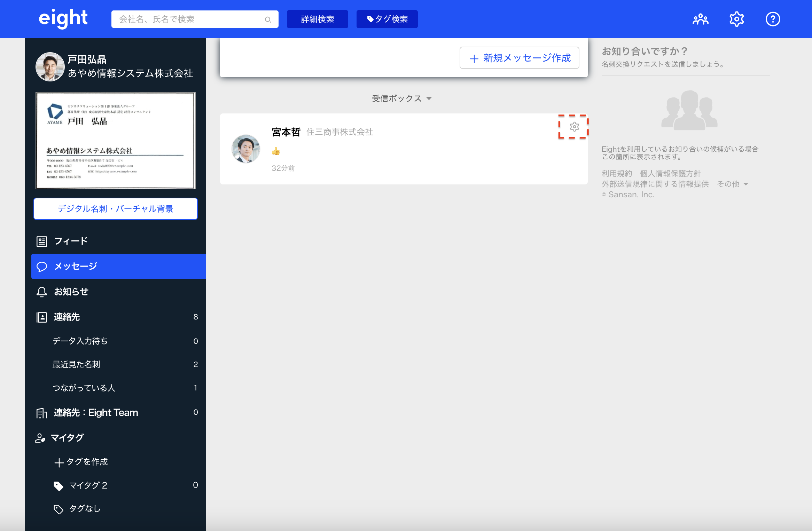The image size is (812, 531).
Task: Click 新規メッセージ作成 button
Action: tap(519, 58)
